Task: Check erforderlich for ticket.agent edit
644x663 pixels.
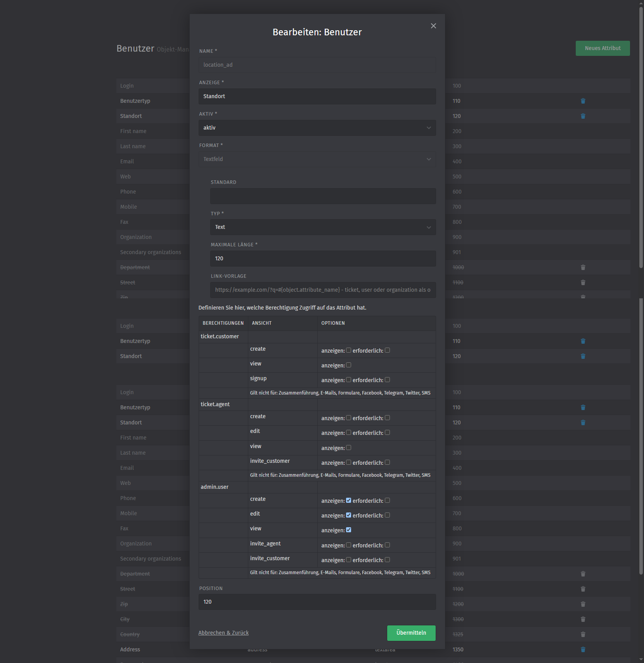Action: coord(387,433)
